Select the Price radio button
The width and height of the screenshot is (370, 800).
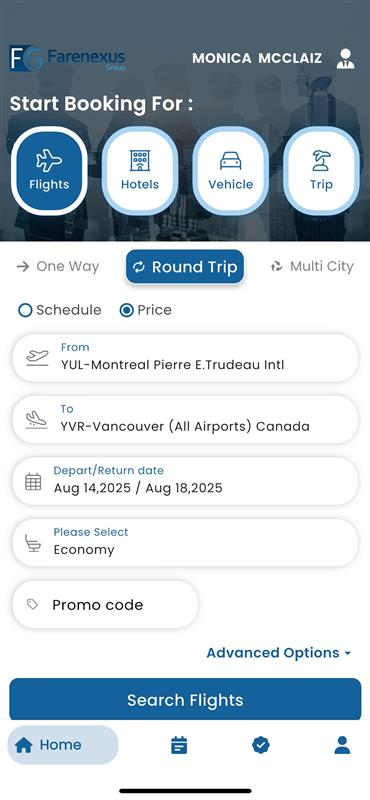[x=127, y=310]
